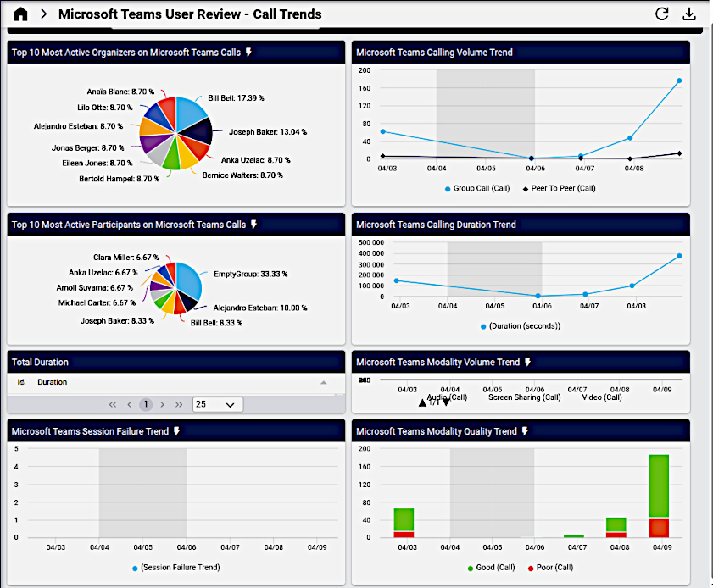
Task: Click drilldown icon on Top Organizers panel
Action: click(248, 53)
